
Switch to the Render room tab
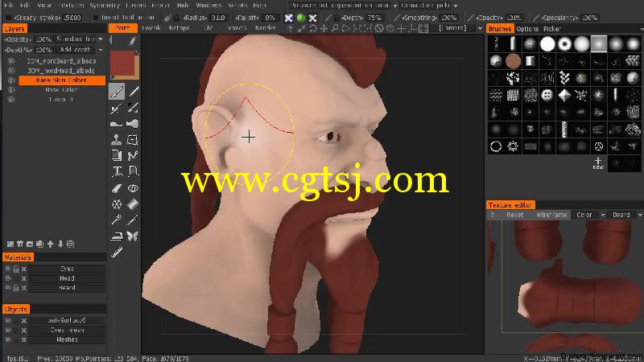coord(266,28)
